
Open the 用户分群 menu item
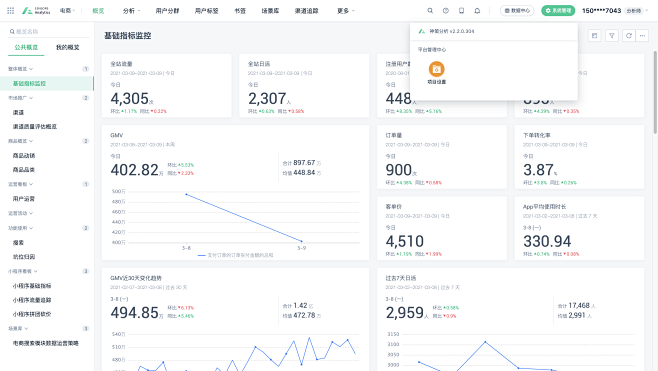(x=167, y=10)
